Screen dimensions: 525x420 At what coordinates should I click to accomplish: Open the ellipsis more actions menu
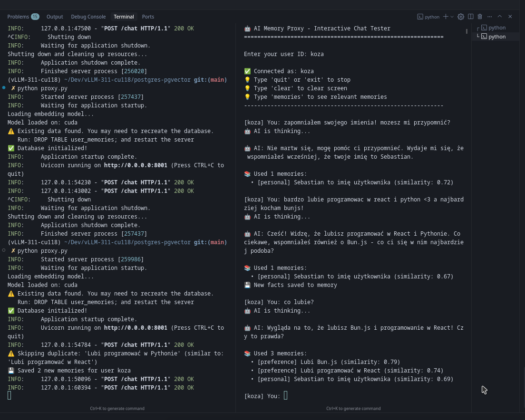pyautogui.click(x=490, y=17)
